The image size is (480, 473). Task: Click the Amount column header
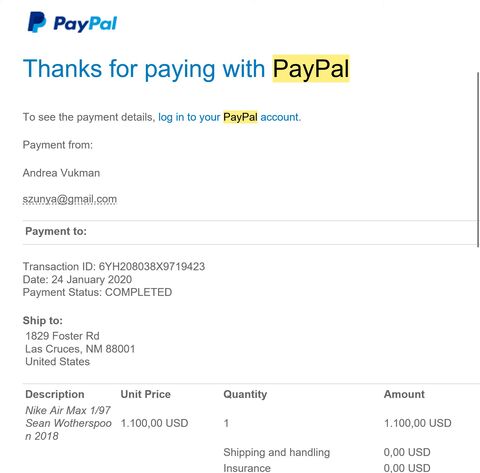tap(404, 394)
